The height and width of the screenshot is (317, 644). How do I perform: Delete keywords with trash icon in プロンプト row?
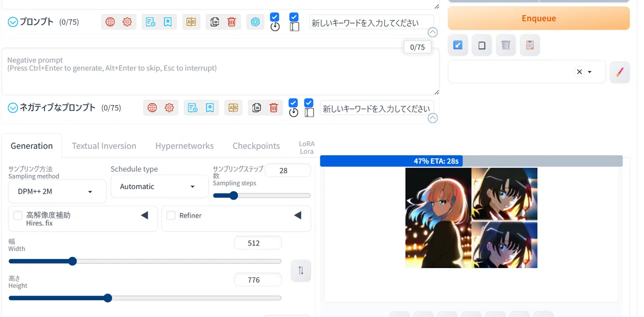(232, 22)
